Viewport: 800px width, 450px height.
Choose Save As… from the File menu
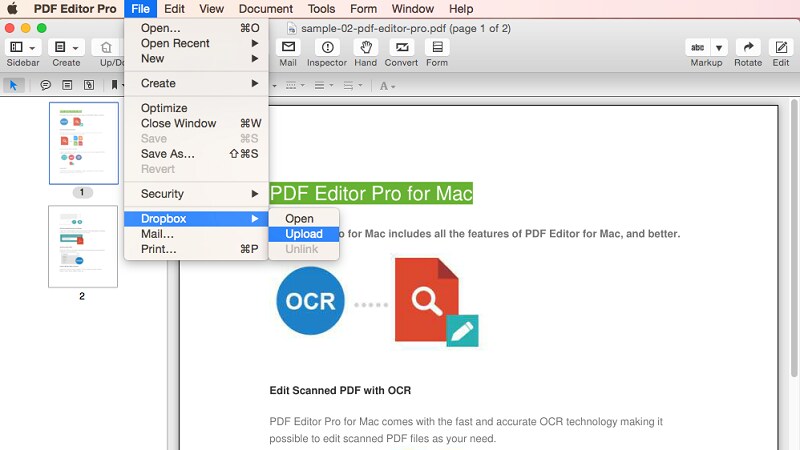tap(196, 154)
